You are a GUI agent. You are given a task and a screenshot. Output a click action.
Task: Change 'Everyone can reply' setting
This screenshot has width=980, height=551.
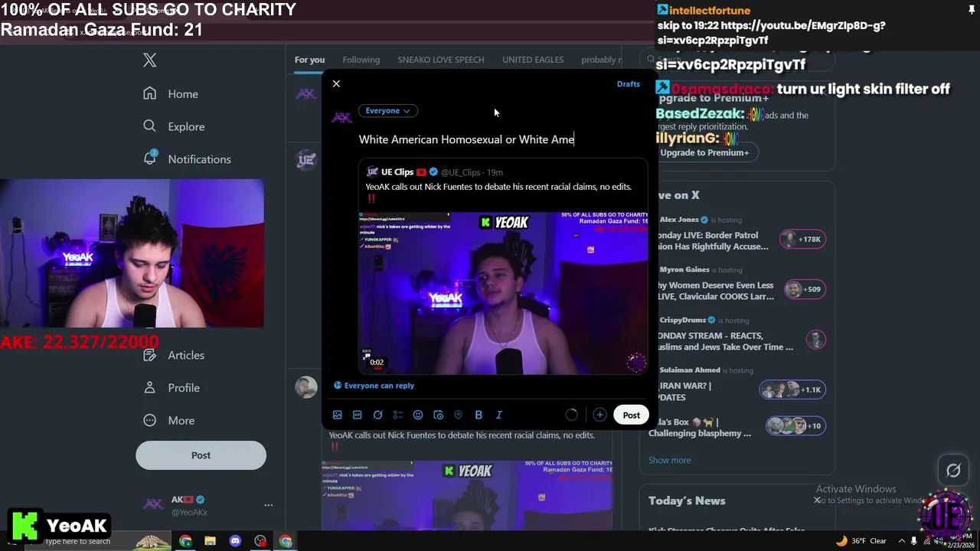pyautogui.click(x=374, y=386)
